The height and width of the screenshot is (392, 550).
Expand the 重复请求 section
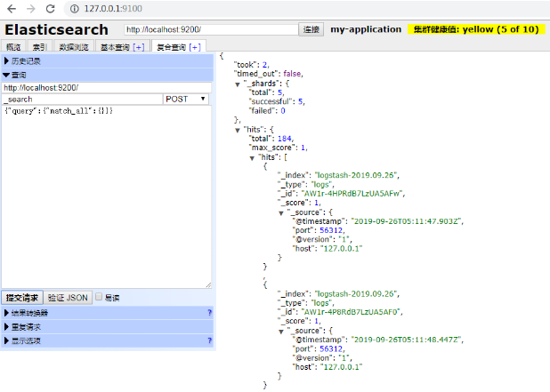(x=108, y=327)
